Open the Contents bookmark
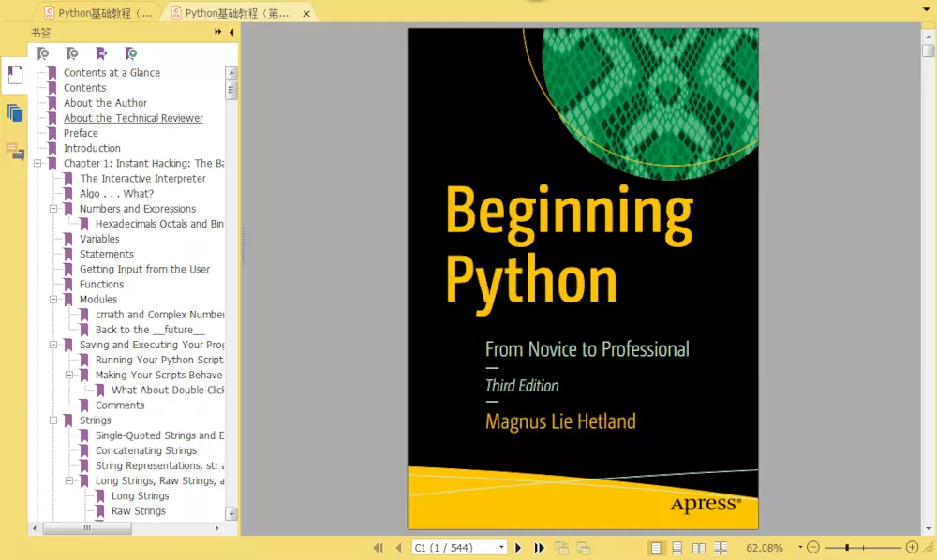 coord(85,88)
